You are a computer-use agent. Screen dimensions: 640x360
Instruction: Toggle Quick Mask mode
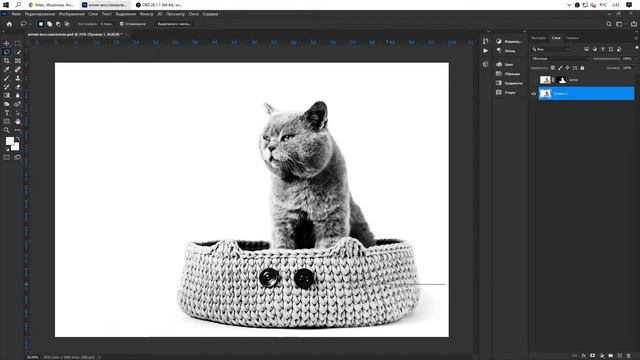pos(7,157)
